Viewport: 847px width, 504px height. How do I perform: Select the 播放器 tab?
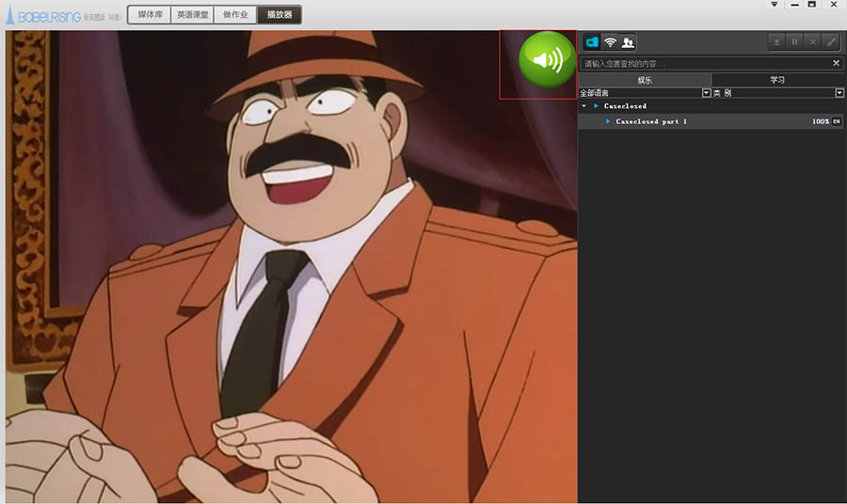click(x=280, y=14)
